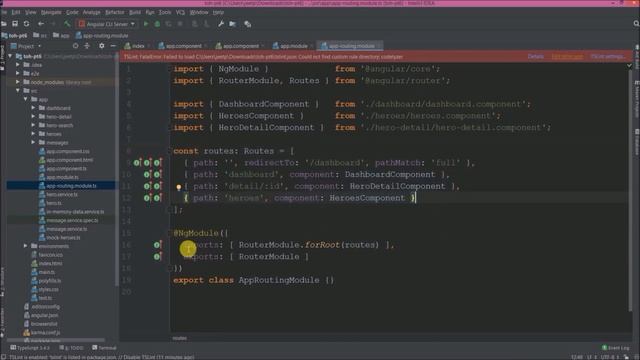Click the first gutter marker on line 9
Screen dimensions: 640x360
[137, 163]
